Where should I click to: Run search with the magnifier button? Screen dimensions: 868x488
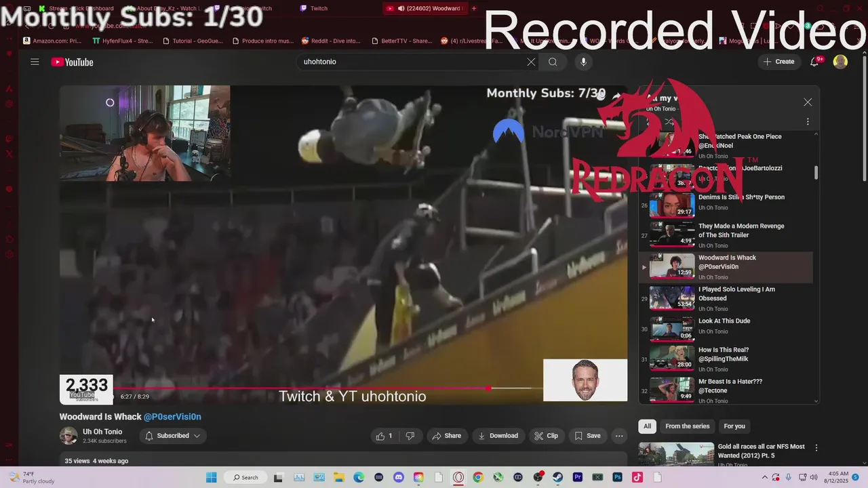pos(553,62)
